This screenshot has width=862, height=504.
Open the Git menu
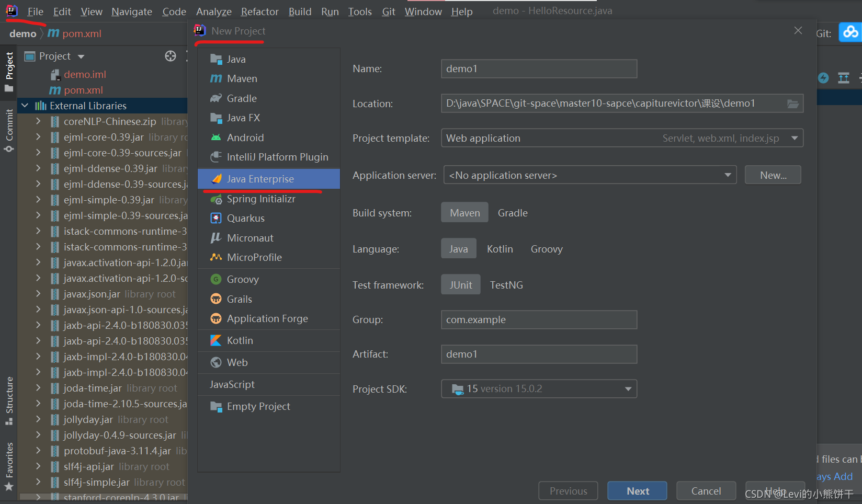pos(389,12)
